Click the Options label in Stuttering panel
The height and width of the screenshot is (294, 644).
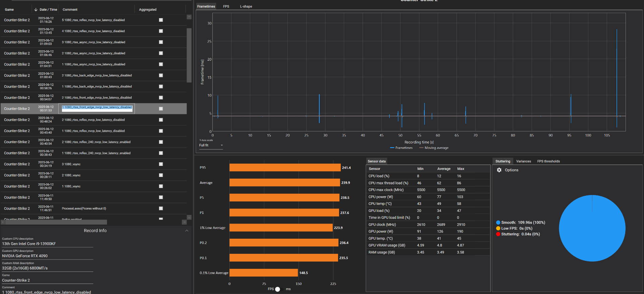pos(512,170)
